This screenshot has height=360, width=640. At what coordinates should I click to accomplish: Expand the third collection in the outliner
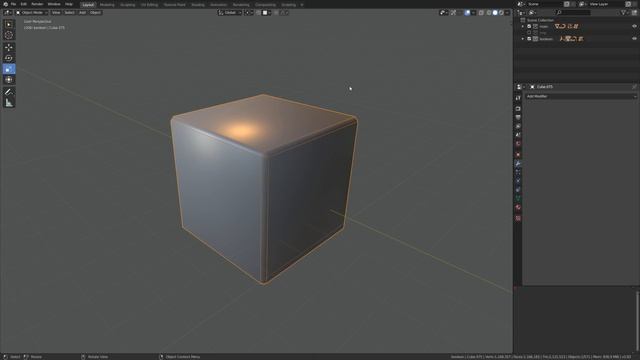pos(523,39)
